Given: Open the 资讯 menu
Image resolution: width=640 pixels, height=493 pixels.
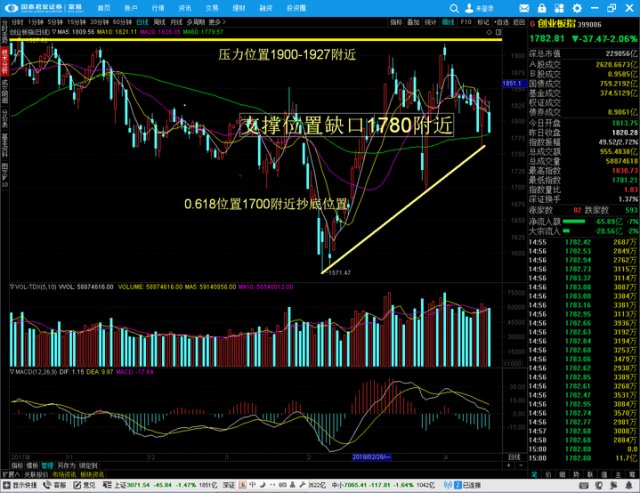Looking at the screenshot, I should click(x=185, y=8).
